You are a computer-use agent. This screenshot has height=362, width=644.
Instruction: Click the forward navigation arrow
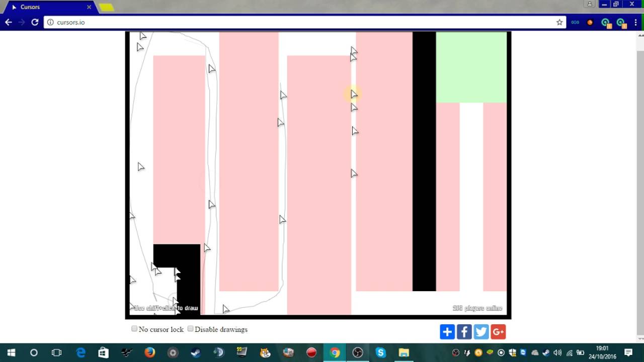pyautogui.click(x=22, y=22)
